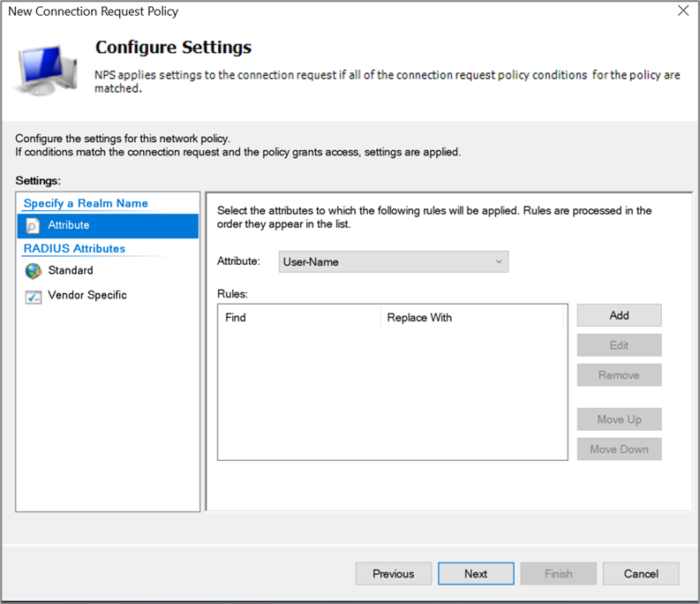
Task: Go back with the Previous button
Action: 394,574
